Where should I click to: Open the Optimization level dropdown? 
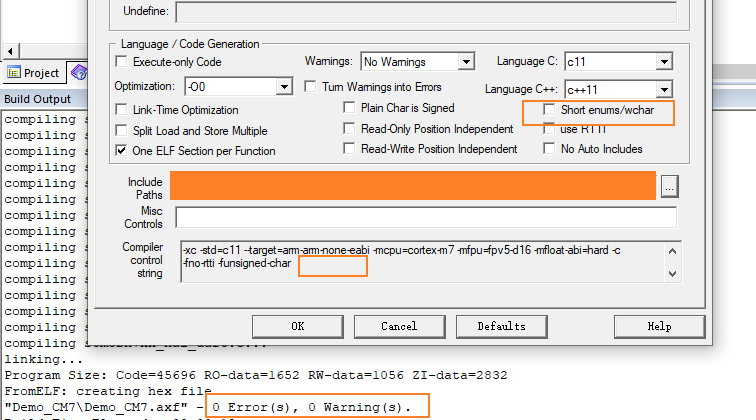coord(284,87)
